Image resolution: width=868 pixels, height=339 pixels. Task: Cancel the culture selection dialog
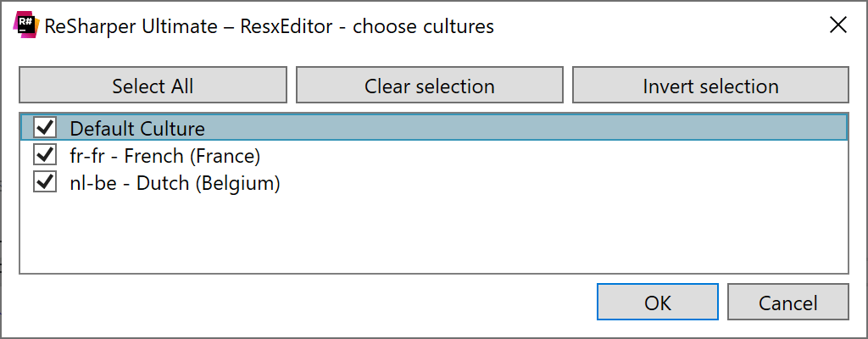[787, 302]
